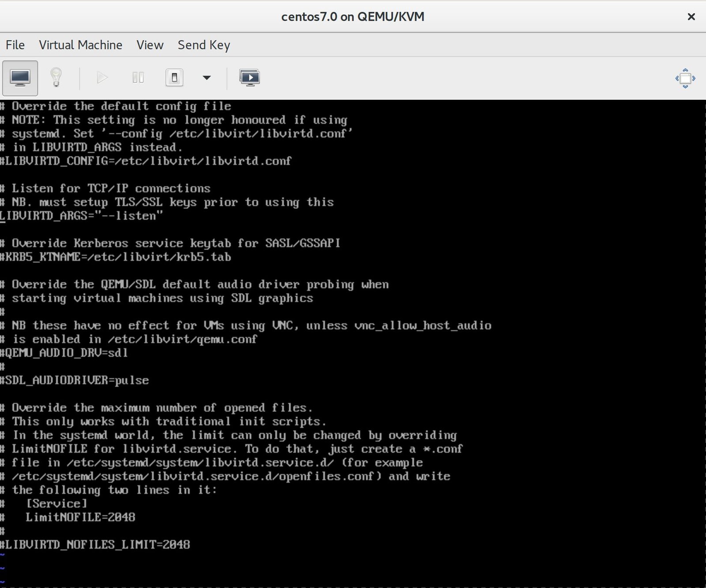The height and width of the screenshot is (588, 706).
Task: Show the graphical console view
Action: (x=20, y=78)
